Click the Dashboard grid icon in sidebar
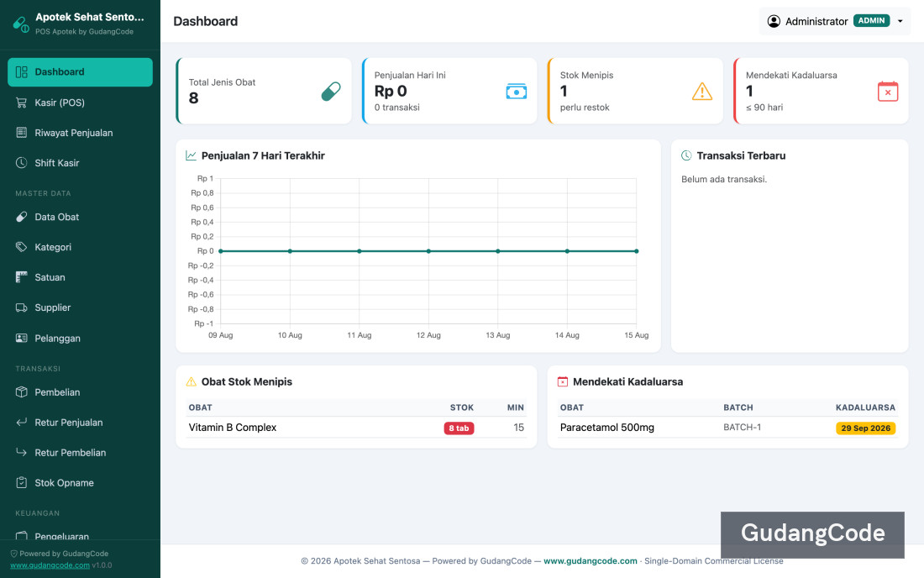Viewport: 924px width, 578px height. coord(21,72)
